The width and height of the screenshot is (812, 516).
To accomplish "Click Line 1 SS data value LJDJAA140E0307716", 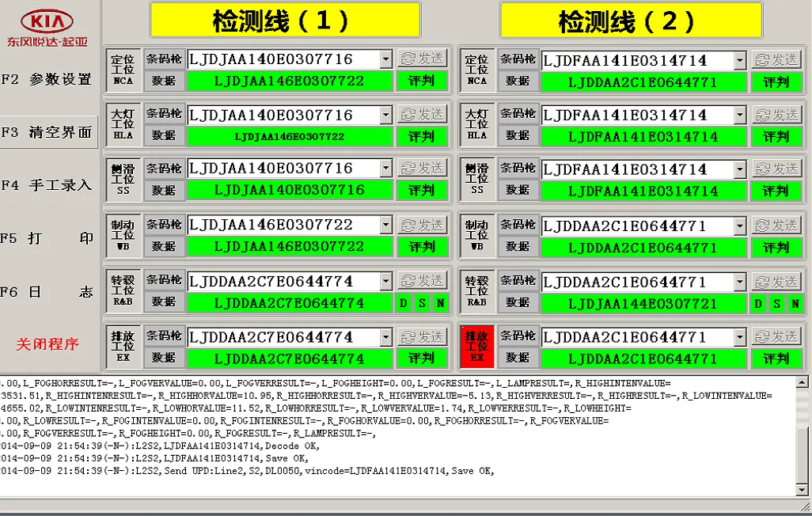I will (x=290, y=190).
